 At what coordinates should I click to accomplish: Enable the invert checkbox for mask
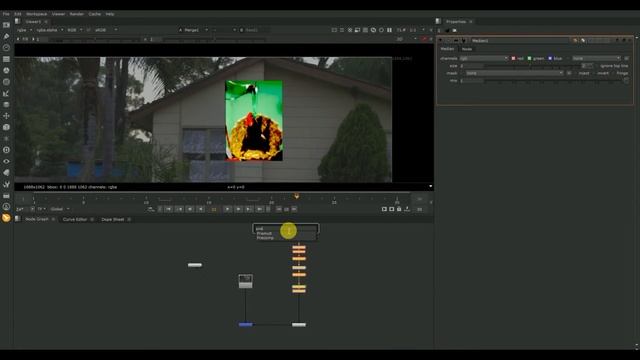[x=594, y=73]
